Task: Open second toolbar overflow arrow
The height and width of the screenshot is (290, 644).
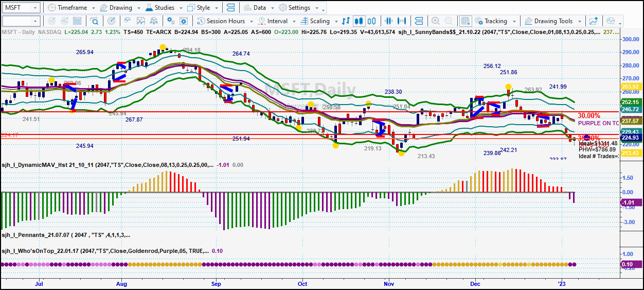Action: [621, 24]
